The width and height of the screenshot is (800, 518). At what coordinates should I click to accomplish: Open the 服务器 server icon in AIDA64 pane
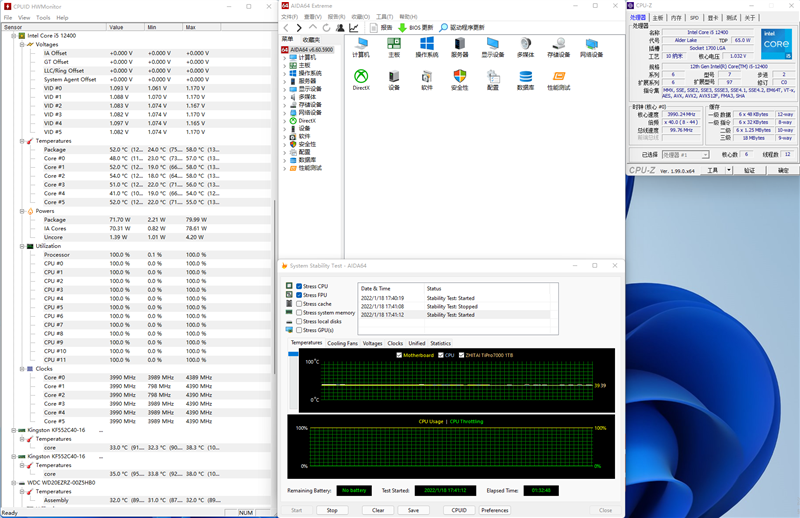click(x=460, y=47)
